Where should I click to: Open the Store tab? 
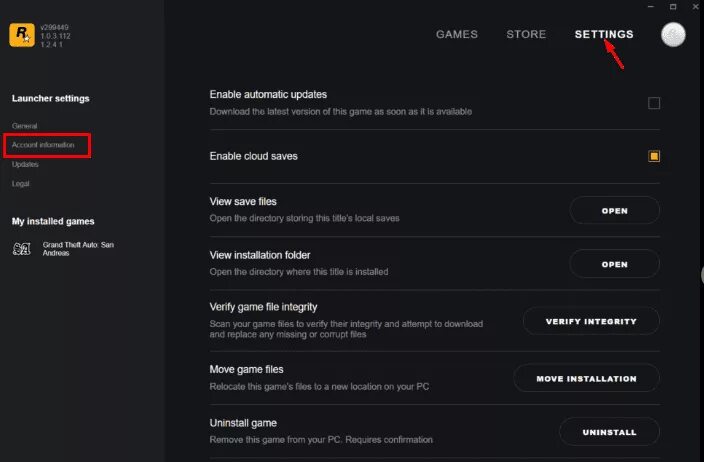[526, 34]
